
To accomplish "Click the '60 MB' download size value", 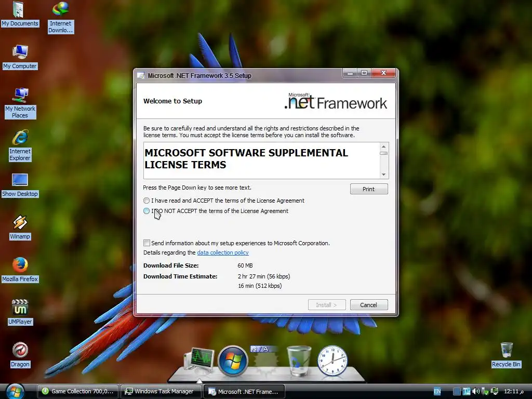I will pyautogui.click(x=245, y=265).
